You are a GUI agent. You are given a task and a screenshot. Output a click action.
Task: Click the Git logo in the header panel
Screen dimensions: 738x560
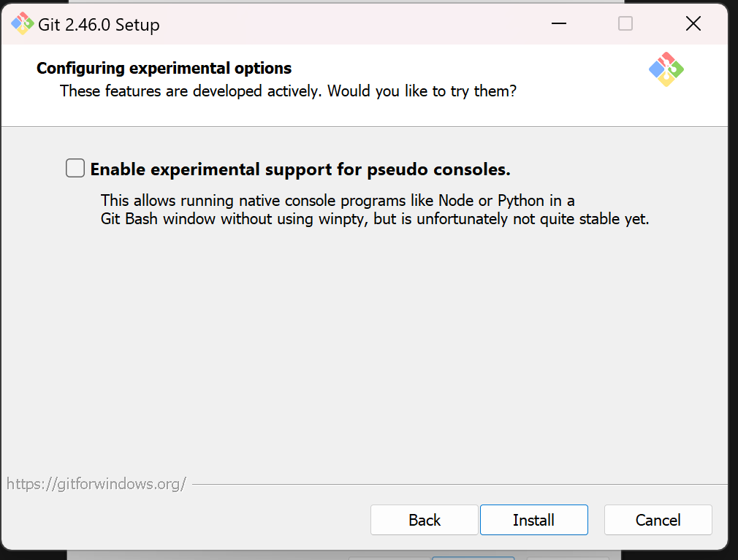coord(666,69)
